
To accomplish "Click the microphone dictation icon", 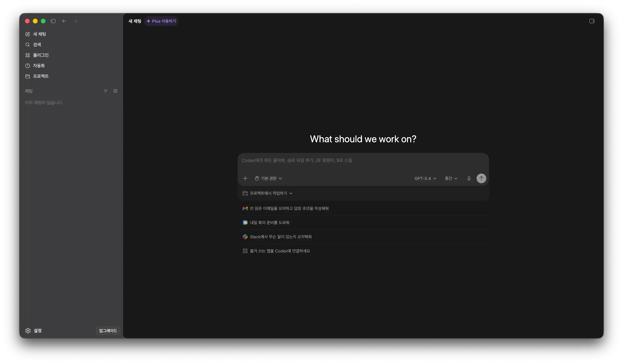I will pyautogui.click(x=469, y=178).
